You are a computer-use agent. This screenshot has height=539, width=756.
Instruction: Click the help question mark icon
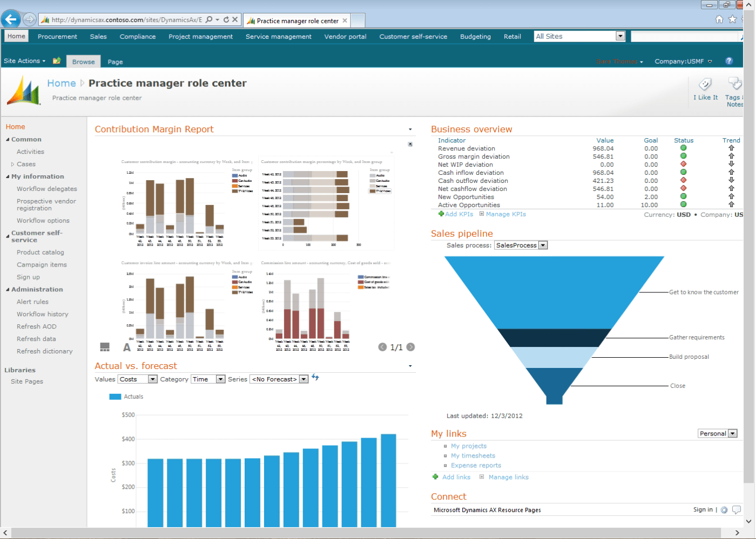pos(729,61)
